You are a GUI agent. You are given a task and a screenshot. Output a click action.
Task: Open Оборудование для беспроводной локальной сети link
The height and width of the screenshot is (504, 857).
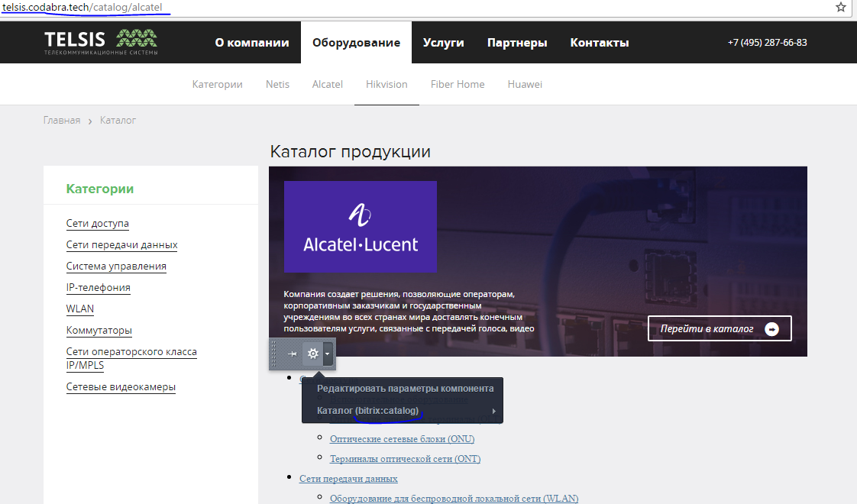point(454,498)
